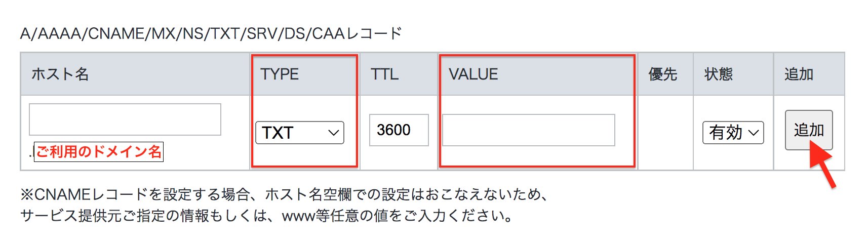
Task: Click the TYPE column header
Action: 280,74
